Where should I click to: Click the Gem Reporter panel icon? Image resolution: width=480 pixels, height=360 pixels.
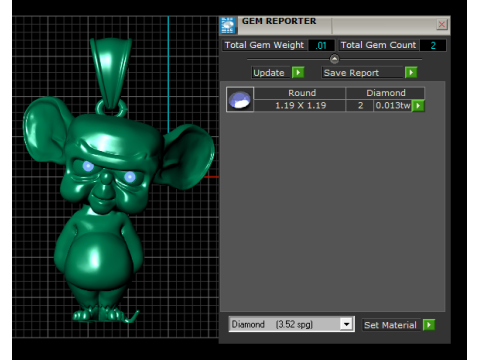(x=228, y=25)
